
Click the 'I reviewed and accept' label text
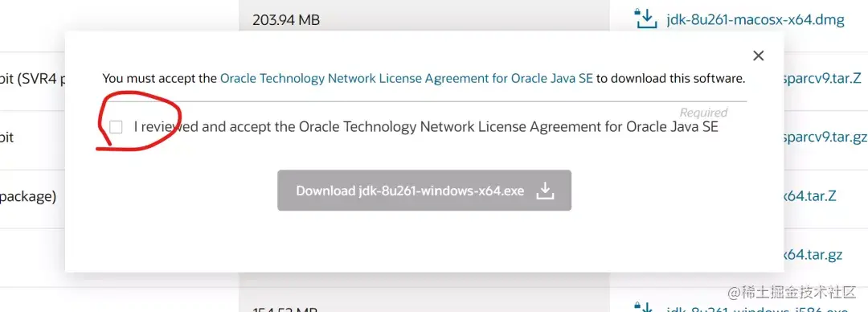point(426,128)
